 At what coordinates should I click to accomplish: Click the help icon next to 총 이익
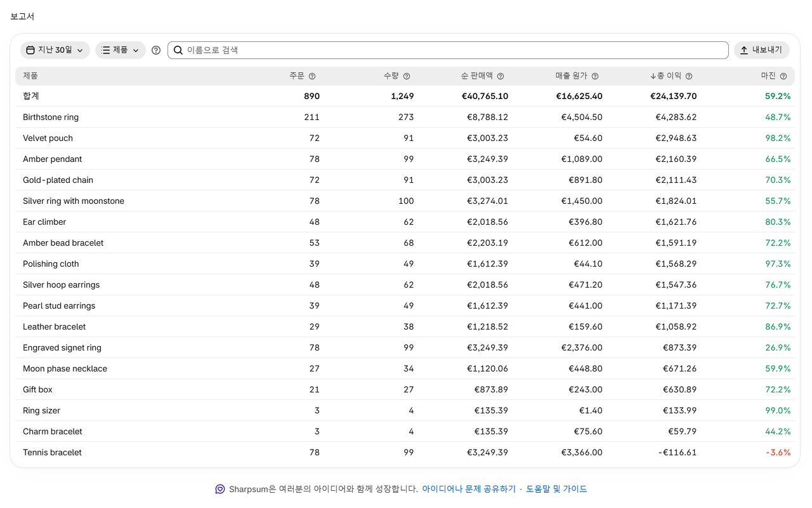(689, 76)
